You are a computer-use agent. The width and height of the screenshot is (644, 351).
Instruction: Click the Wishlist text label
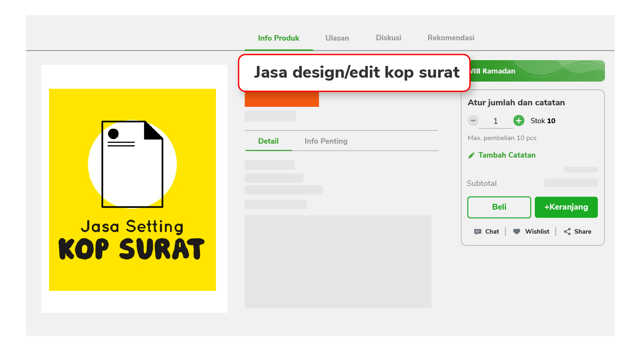pos(537,231)
